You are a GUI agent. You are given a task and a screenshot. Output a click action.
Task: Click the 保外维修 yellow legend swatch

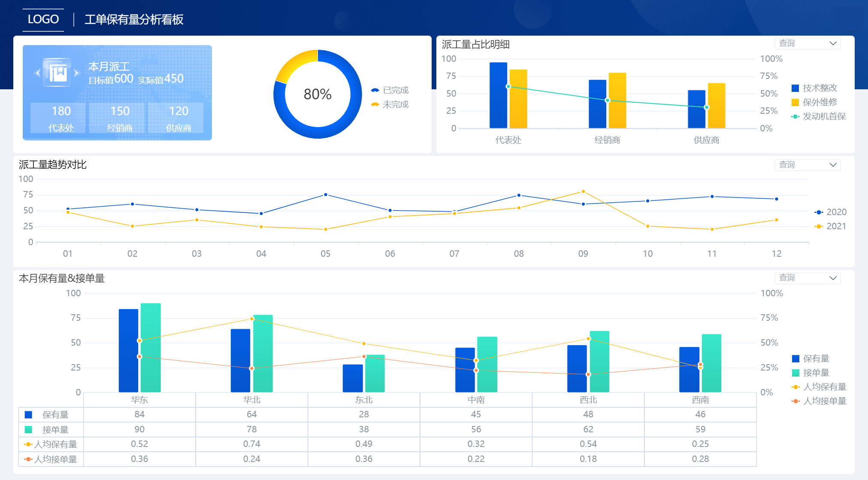point(795,102)
